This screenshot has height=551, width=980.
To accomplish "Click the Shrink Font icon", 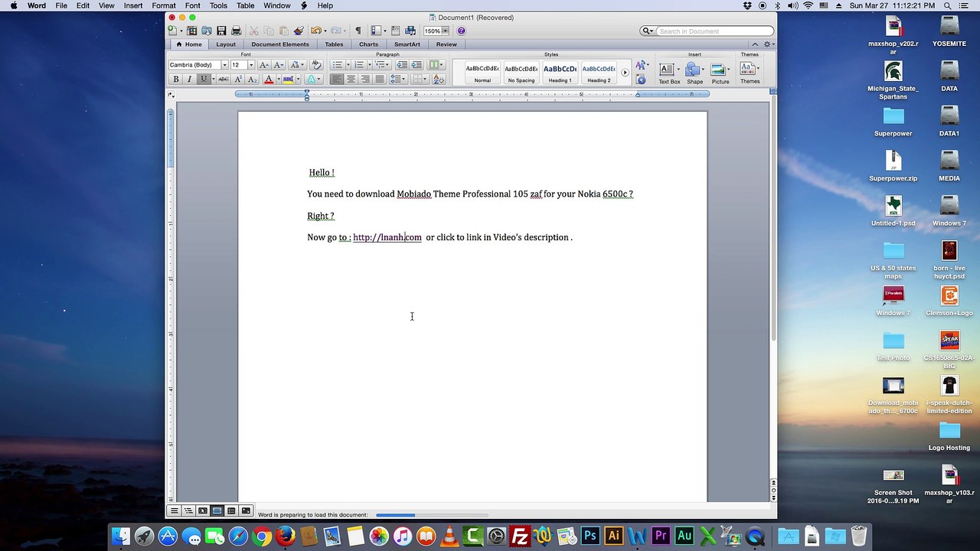I will tap(279, 65).
